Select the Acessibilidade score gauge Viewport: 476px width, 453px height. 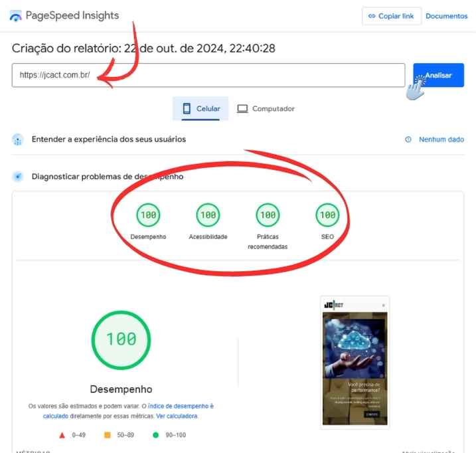[x=208, y=215]
